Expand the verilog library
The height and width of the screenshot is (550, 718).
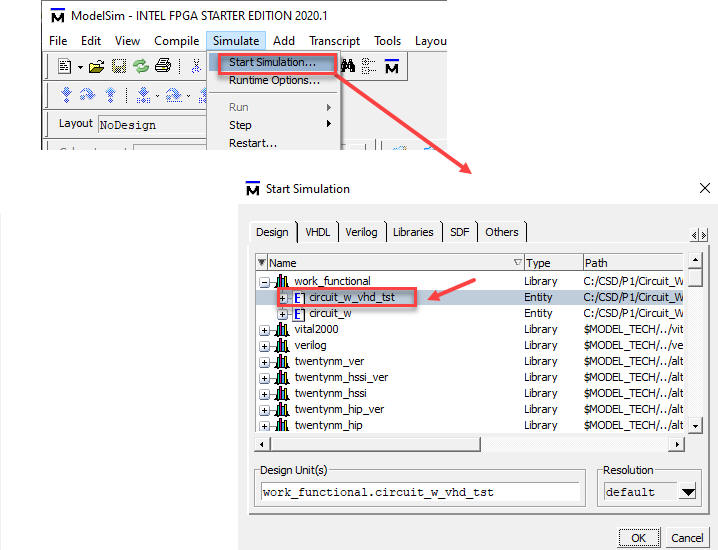tap(264, 346)
